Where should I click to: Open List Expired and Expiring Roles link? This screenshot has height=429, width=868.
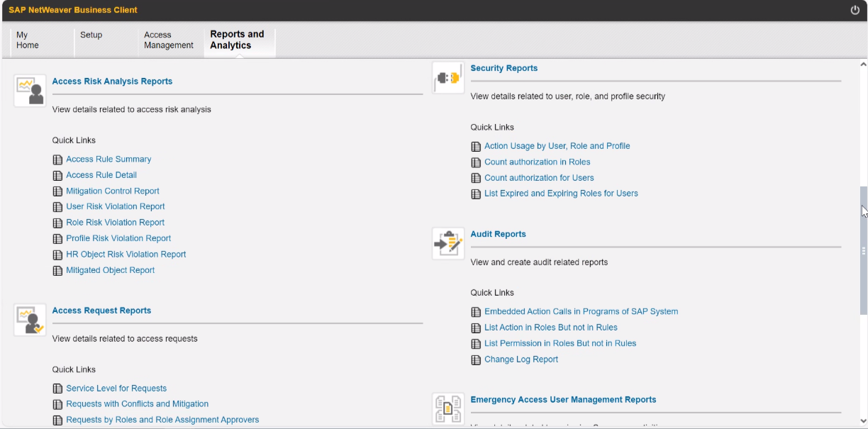tap(561, 193)
